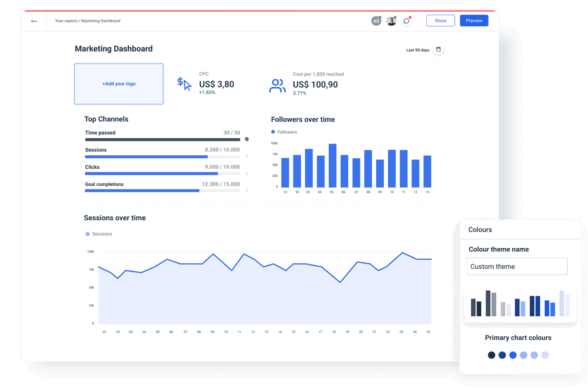
Task: Click the people icon beside Cost per 1,000
Action: point(277,85)
